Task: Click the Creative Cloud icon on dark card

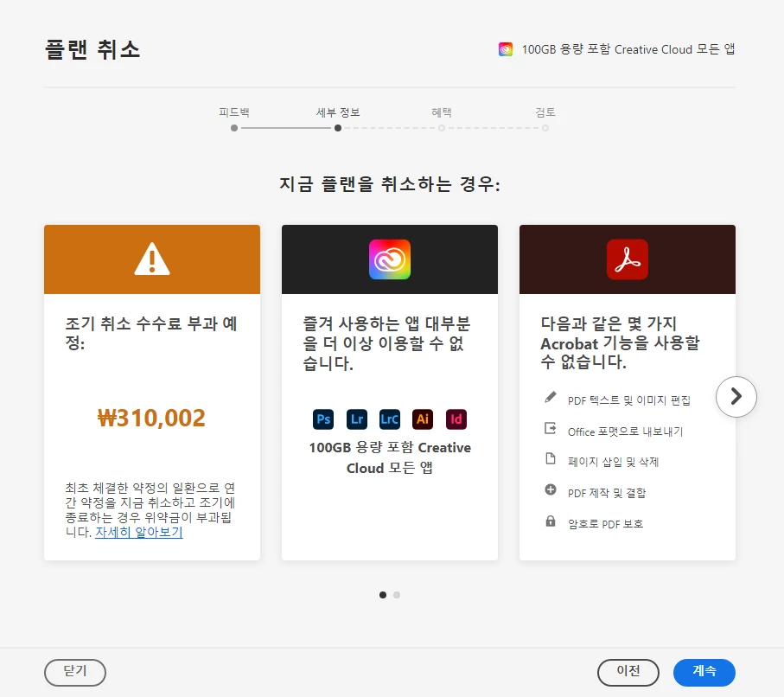Action: [390, 259]
